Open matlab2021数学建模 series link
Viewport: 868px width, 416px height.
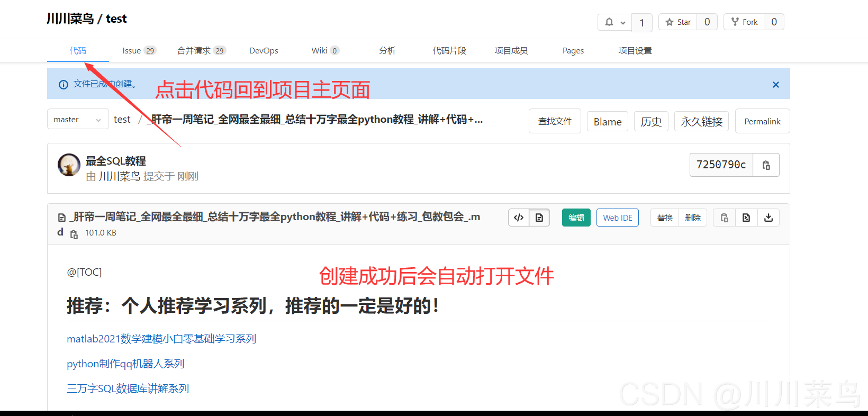click(x=161, y=339)
